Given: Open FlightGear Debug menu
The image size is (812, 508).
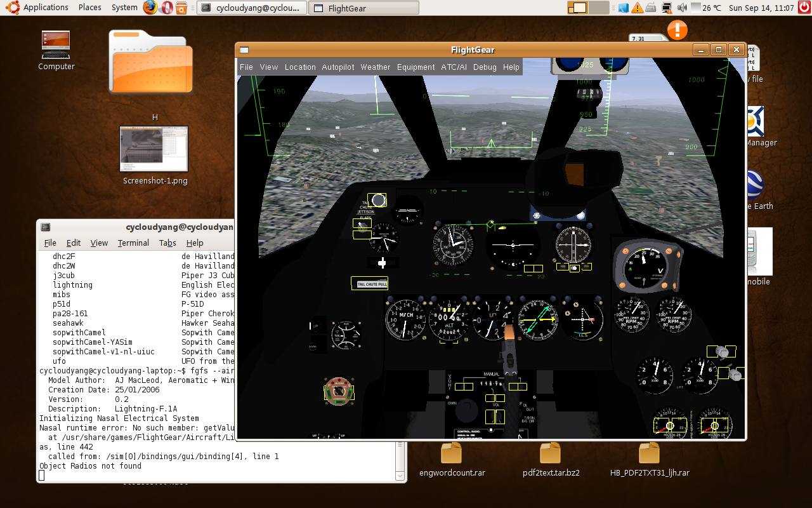Looking at the screenshot, I should point(485,67).
